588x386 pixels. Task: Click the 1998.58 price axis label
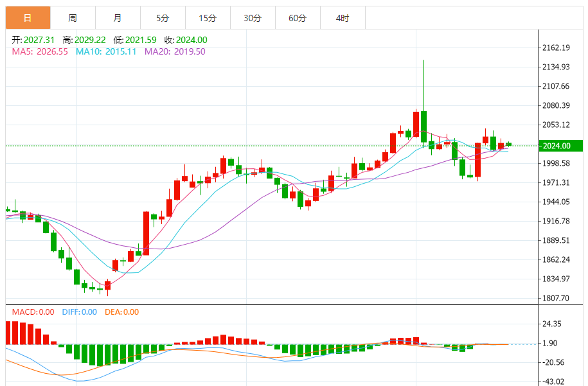click(556, 163)
